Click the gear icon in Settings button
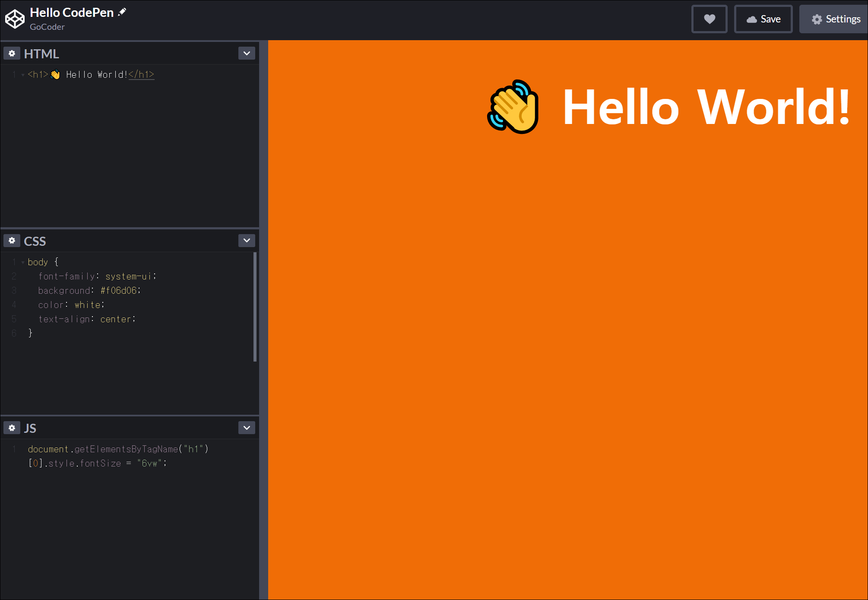The height and width of the screenshot is (600, 868). tap(816, 19)
